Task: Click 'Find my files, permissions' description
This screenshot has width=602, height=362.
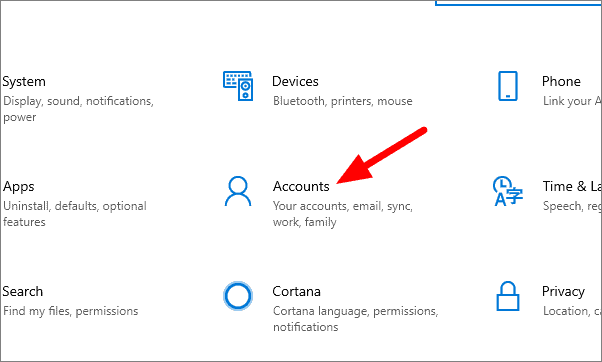Action: point(70,311)
